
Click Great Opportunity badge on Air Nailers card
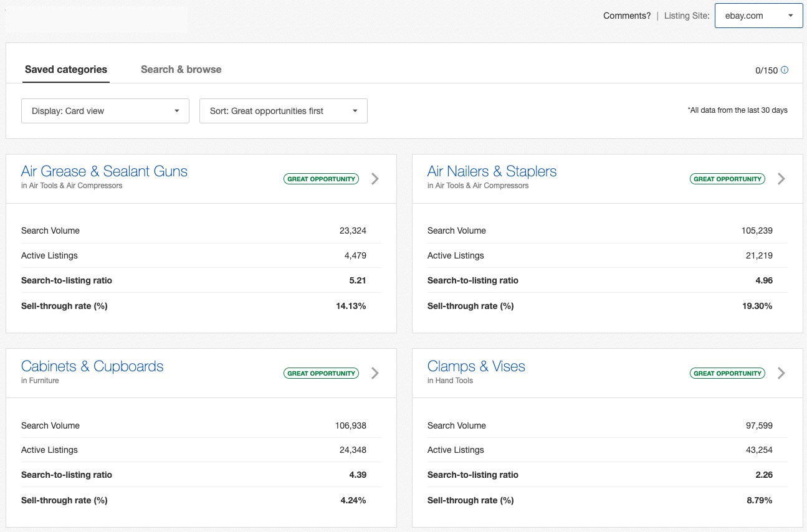click(728, 179)
